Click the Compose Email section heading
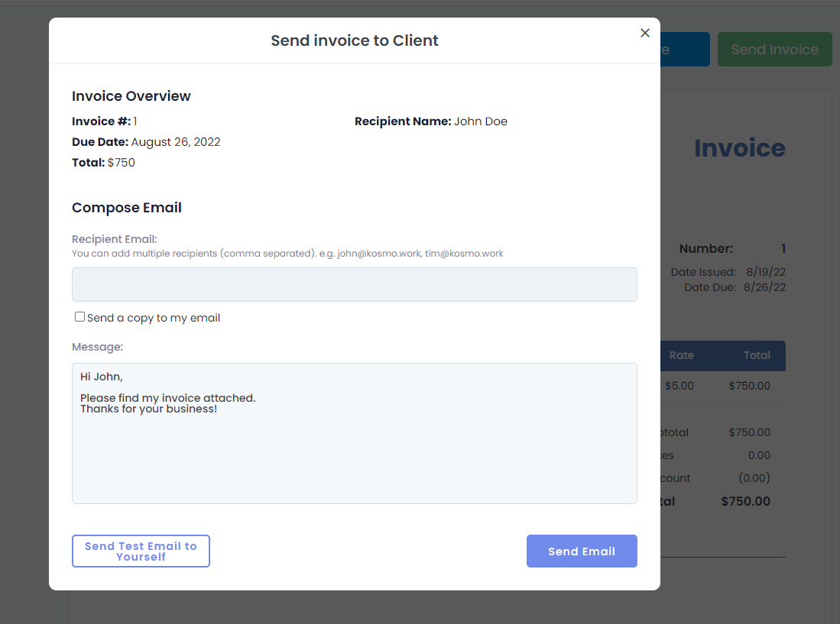 pyautogui.click(x=126, y=207)
